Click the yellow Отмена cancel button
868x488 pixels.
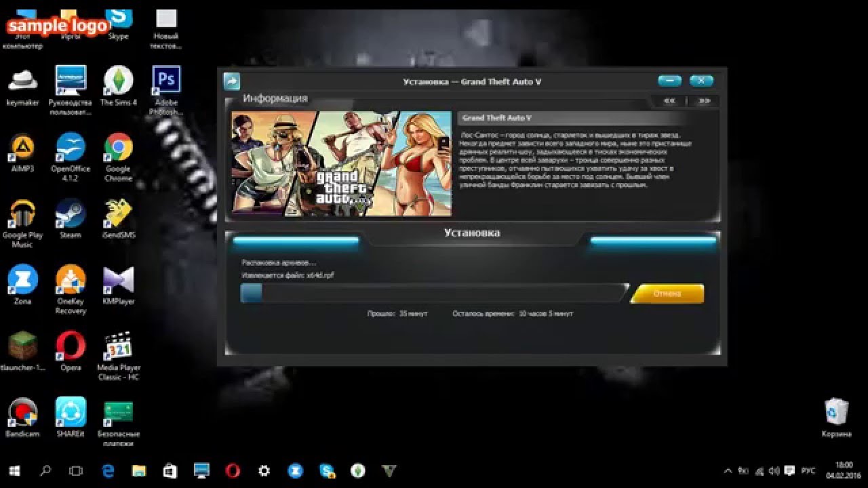pyautogui.click(x=667, y=293)
